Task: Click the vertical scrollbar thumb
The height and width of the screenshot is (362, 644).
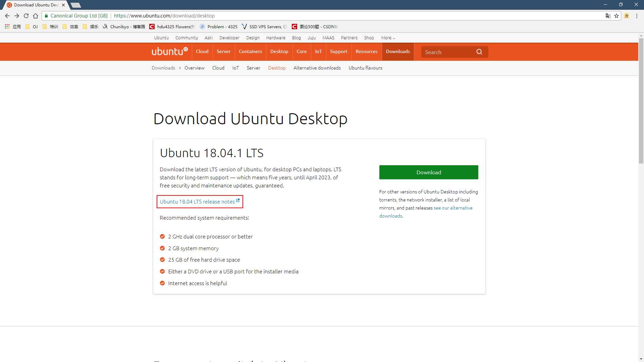Action: 641,101
